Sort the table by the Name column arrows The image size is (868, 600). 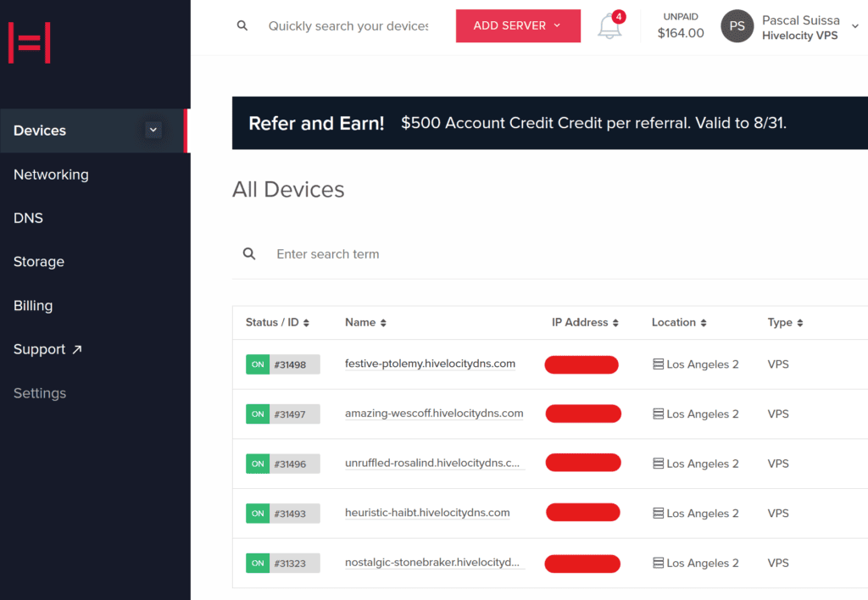383,322
